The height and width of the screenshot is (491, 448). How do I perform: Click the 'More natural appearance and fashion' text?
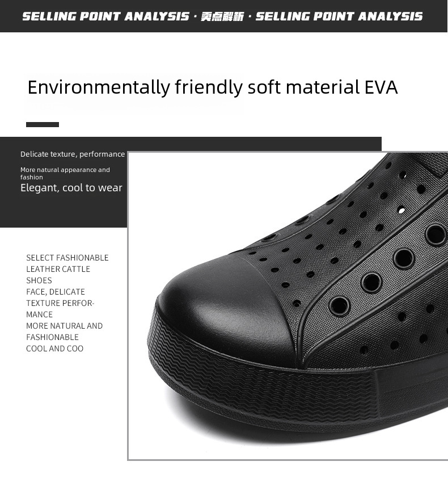[x=65, y=174]
